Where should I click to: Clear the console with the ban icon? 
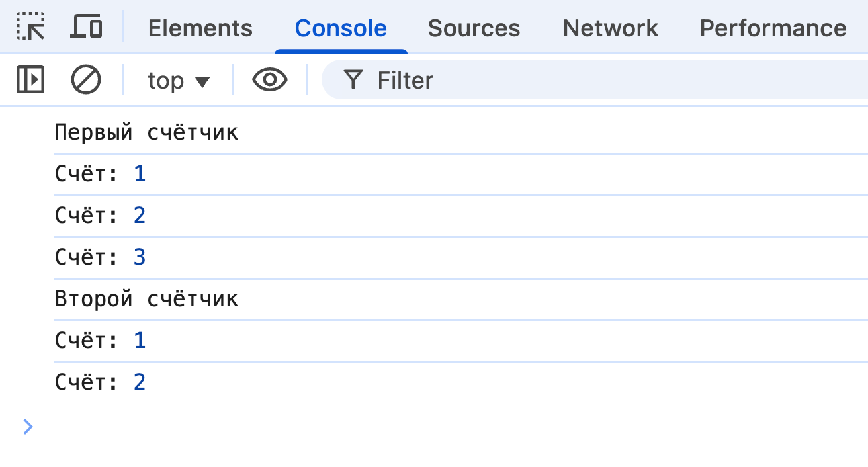click(x=86, y=80)
